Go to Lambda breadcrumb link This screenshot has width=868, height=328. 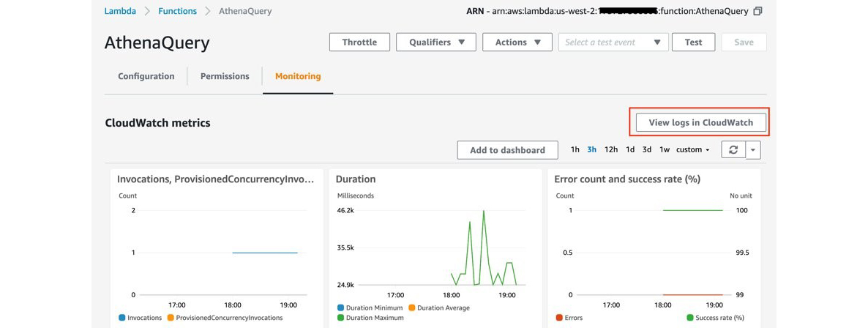(x=120, y=11)
